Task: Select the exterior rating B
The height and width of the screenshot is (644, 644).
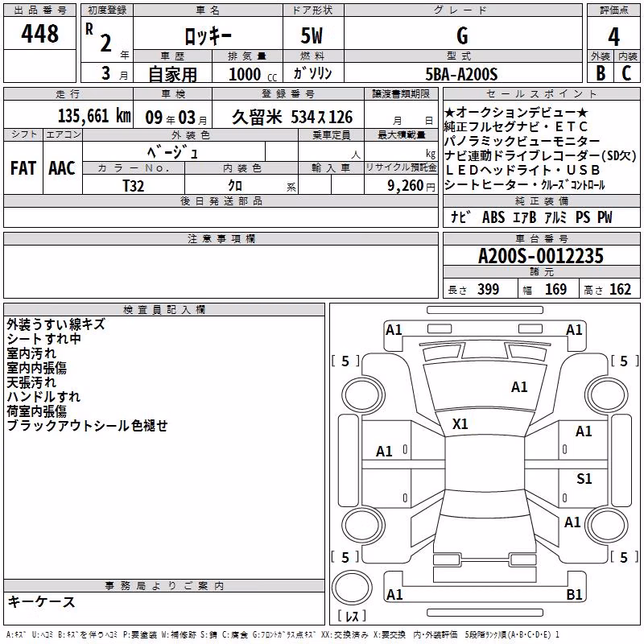Action: 601,73
